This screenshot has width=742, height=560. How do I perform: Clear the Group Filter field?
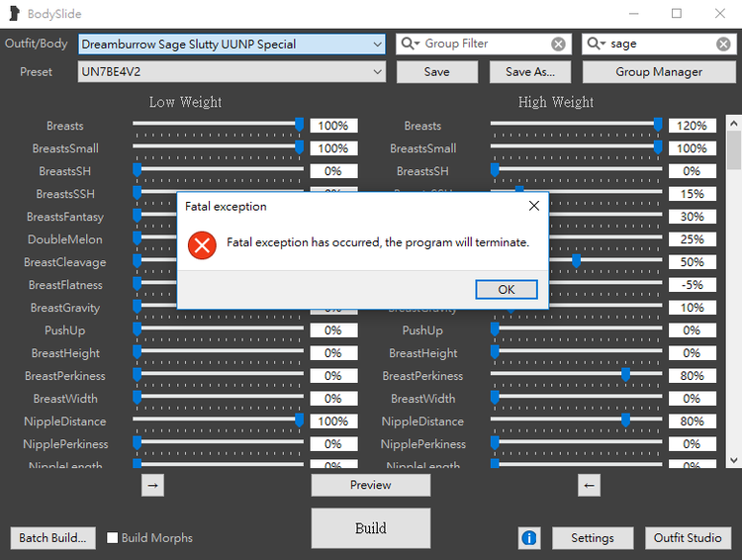(x=558, y=44)
